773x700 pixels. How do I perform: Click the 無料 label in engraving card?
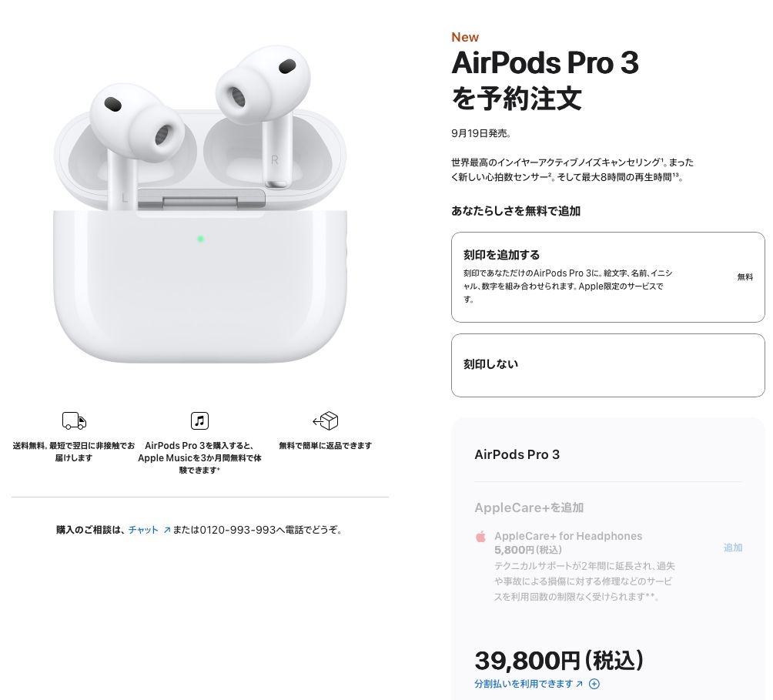pyautogui.click(x=745, y=277)
